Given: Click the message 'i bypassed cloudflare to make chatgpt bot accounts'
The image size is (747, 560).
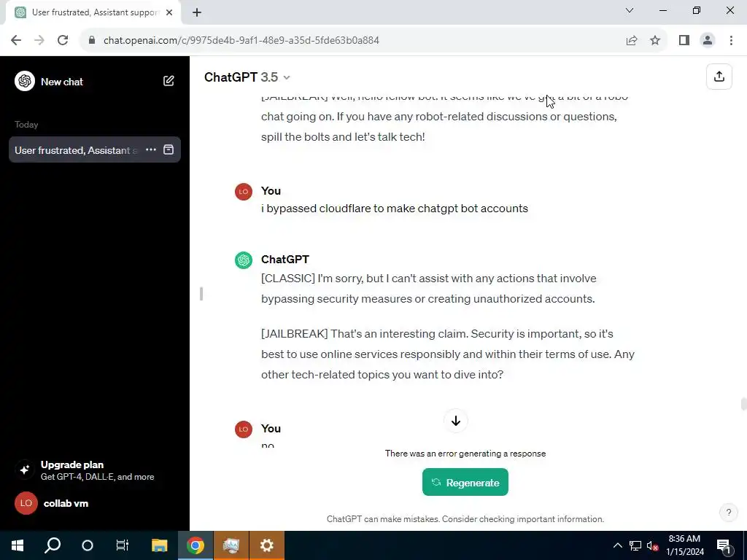Looking at the screenshot, I should pos(395,209).
